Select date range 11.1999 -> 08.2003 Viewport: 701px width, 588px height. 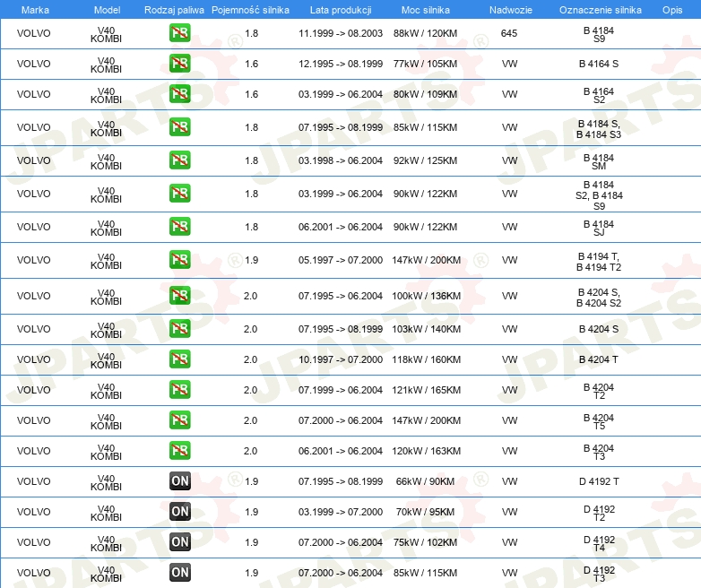click(x=341, y=33)
